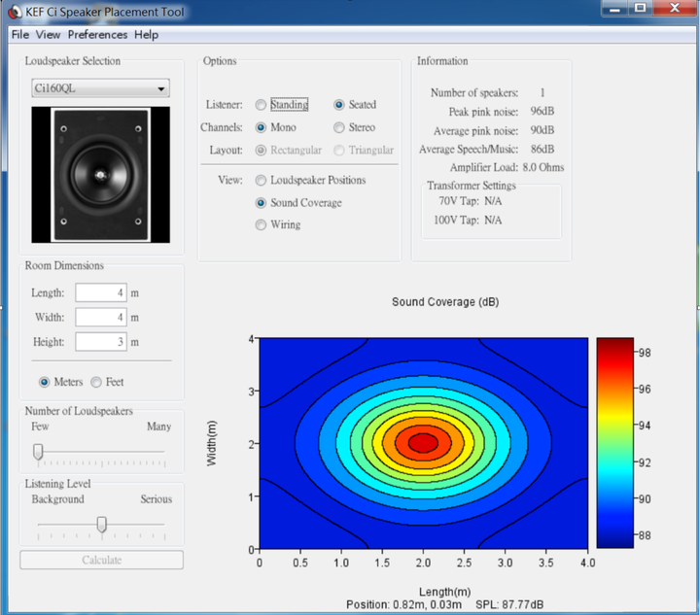Click the room Length input field
The width and height of the screenshot is (700, 615).
tap(101, 293)
